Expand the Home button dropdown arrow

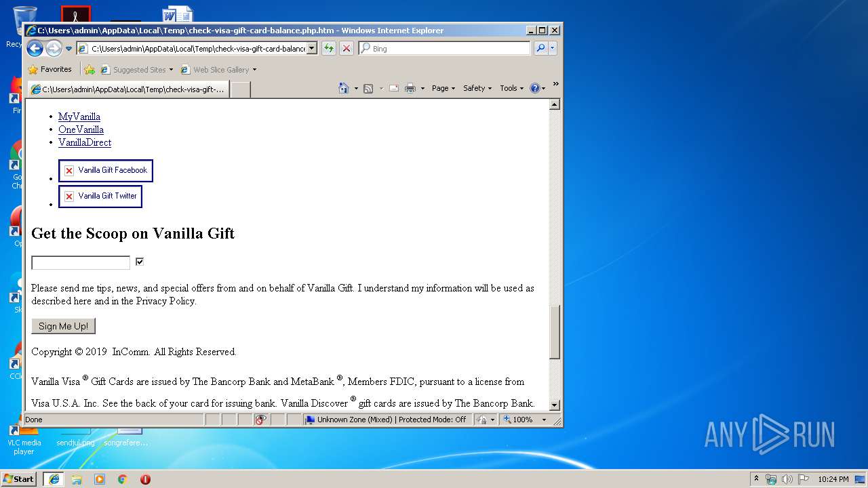[356, 89]
